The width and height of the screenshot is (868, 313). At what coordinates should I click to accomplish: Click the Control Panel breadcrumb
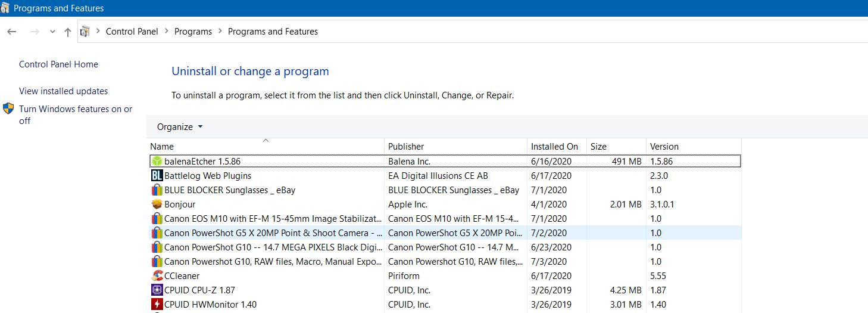(x=132, y=32)
